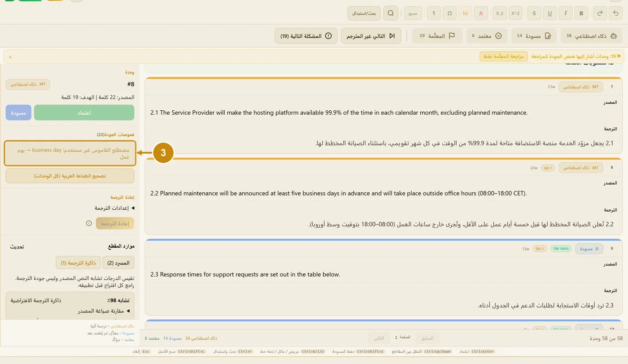
Task: Switch to the ذاكرة الترجمة (1) tab
Action: pos(78,263)
